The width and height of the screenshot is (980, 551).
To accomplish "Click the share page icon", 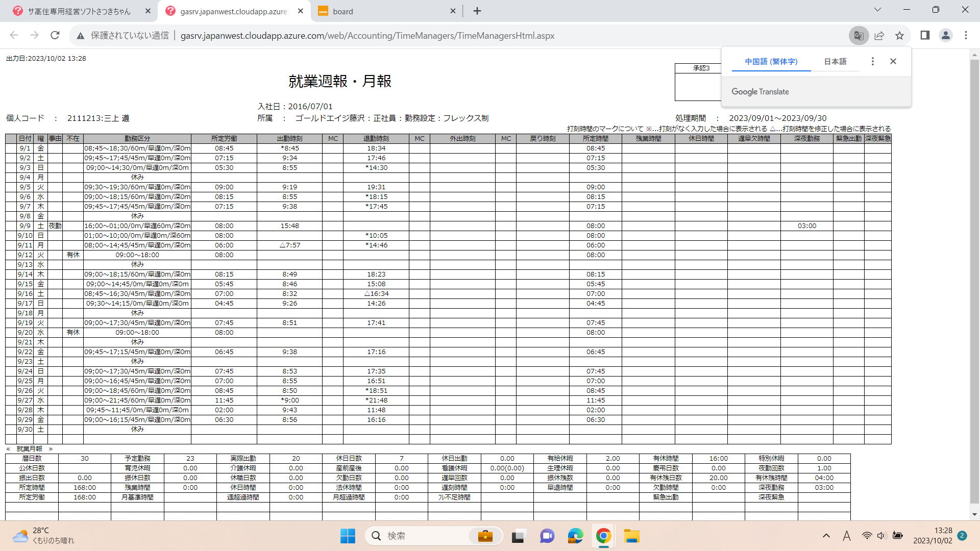I will [879, 36].
